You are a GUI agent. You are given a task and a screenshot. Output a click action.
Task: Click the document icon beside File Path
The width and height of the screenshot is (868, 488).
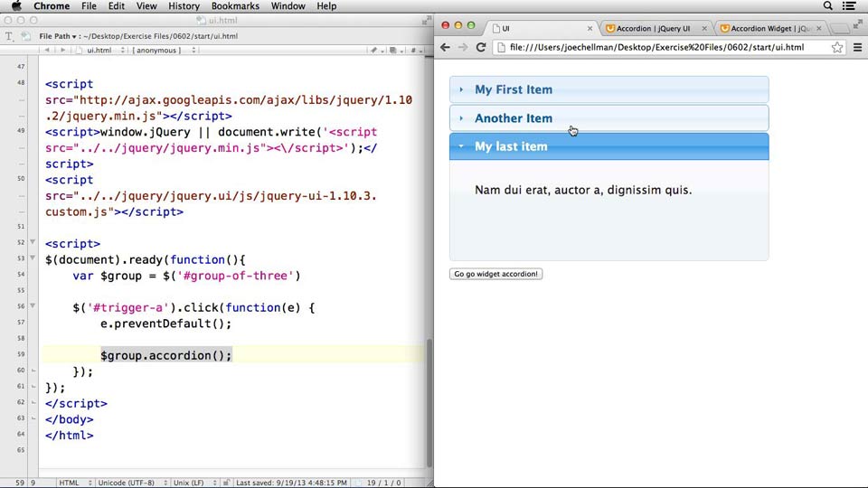click(25, 36)
